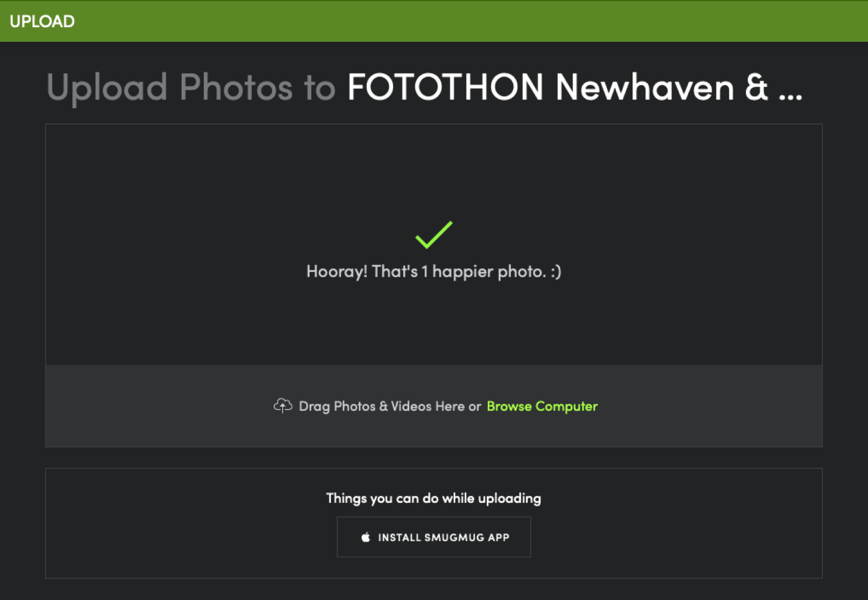The height and width of the screenshot is (600, 868).
Task: Click the gray "Upload Photos to" heading
Action: point(191,87)
